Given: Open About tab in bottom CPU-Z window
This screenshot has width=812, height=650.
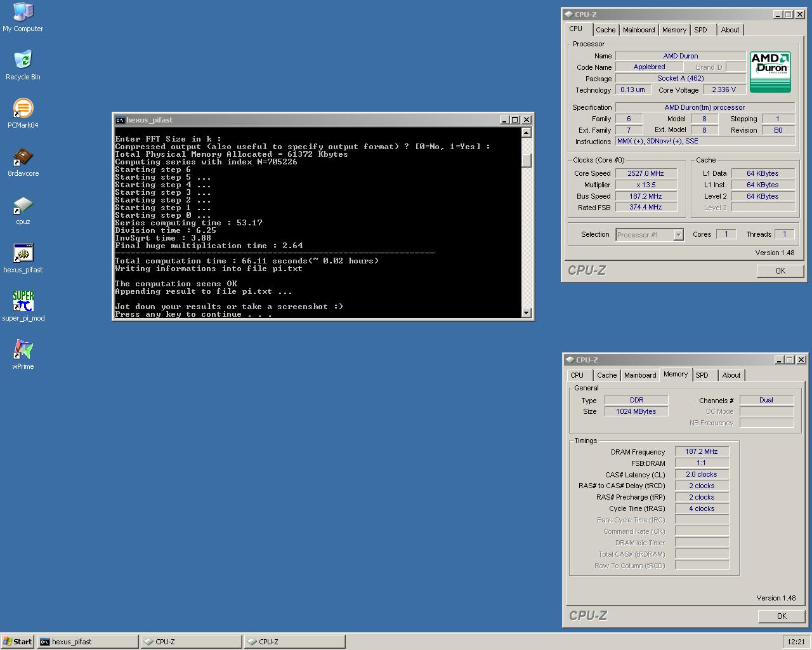Looking at the screenshot, I should (731, 375).
